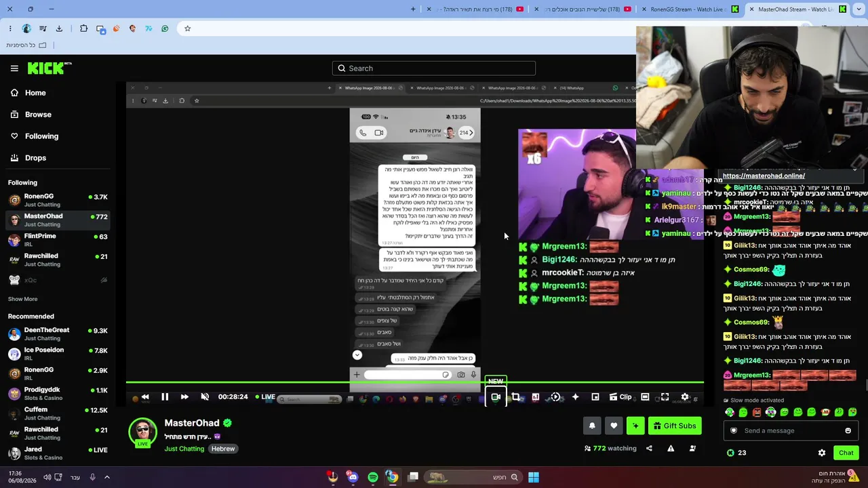Insert the angry red emote

pos(757,412)
